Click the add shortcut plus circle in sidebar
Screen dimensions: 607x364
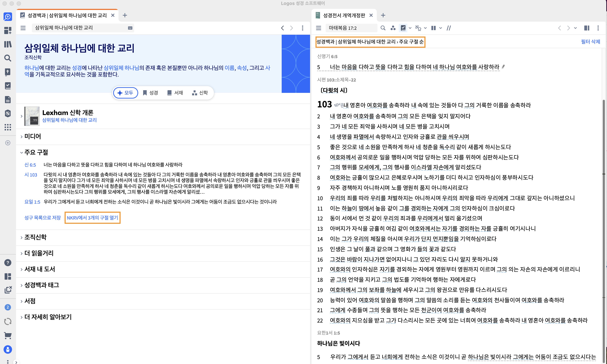coord(8,143)
